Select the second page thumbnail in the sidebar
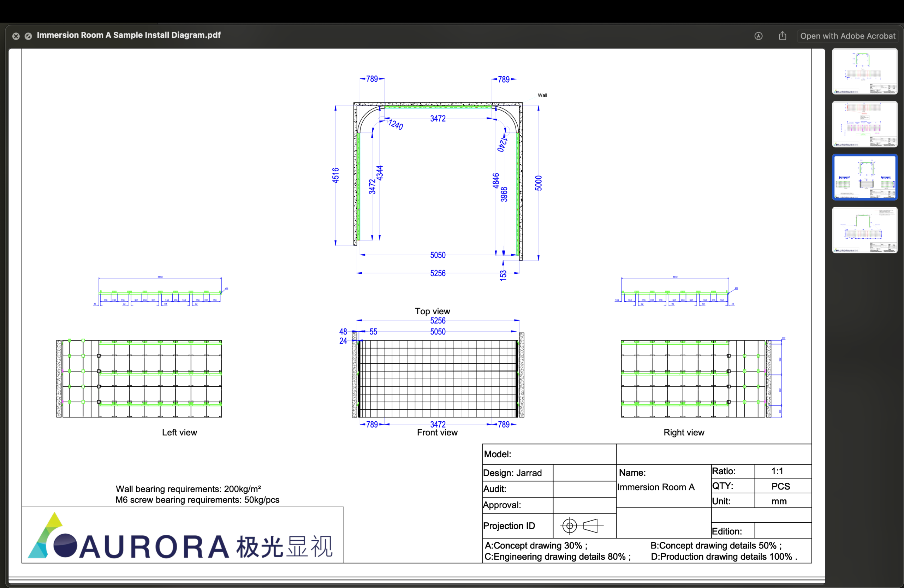The height and width of the screenshot is (588, 904). [864, 125]
